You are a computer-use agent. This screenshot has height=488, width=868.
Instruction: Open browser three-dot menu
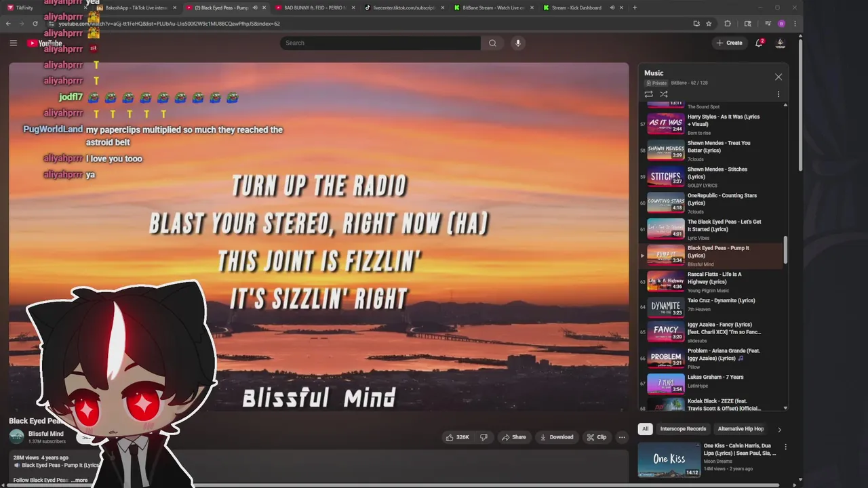click(x=795, y=24)
